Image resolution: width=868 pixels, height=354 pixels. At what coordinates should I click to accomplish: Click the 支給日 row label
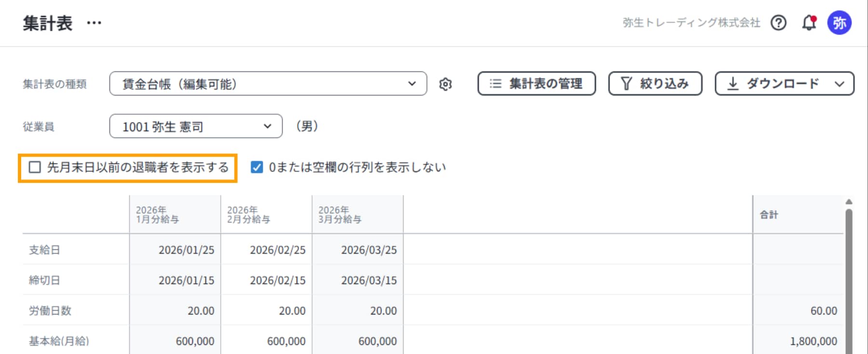[x=44, y=250]
